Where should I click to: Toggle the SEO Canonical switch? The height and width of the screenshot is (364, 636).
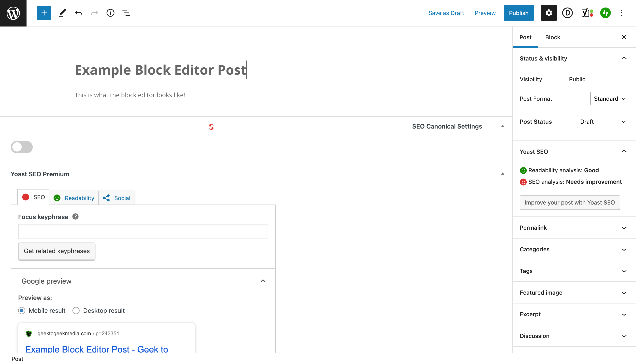21,147
